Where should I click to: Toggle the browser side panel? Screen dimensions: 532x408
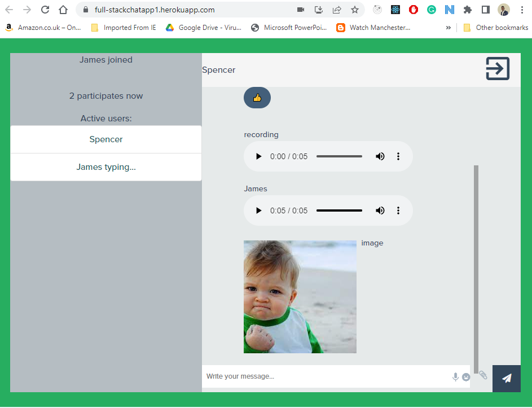tap(486, 10)
